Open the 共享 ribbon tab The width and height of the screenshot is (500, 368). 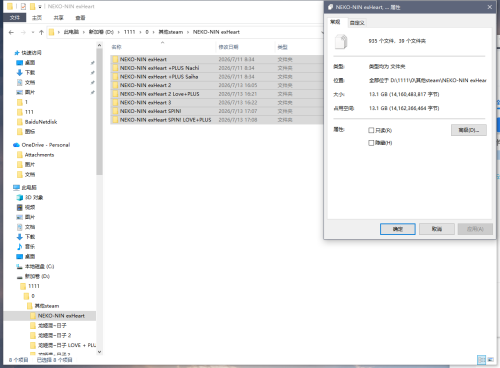(x=59, y=18)
